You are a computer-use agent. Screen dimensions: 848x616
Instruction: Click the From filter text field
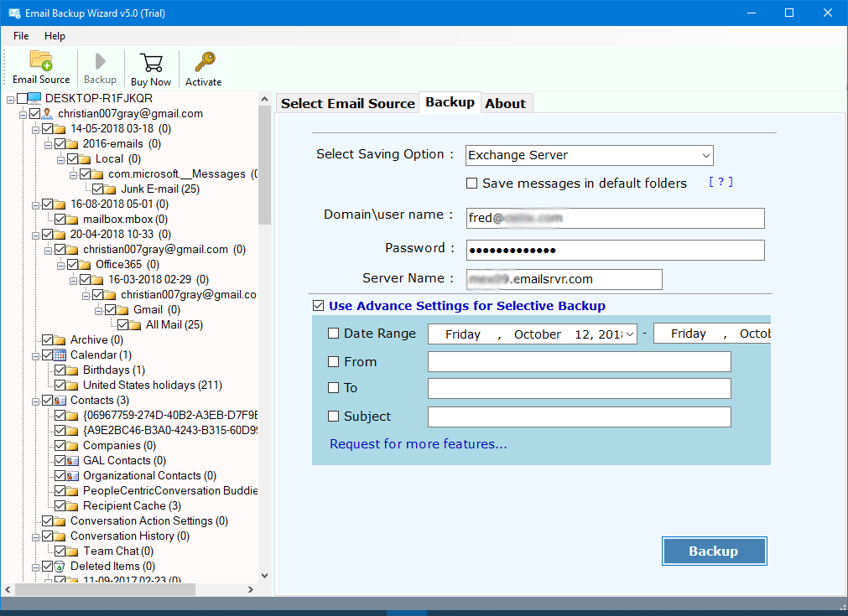(x=580, y=361)
